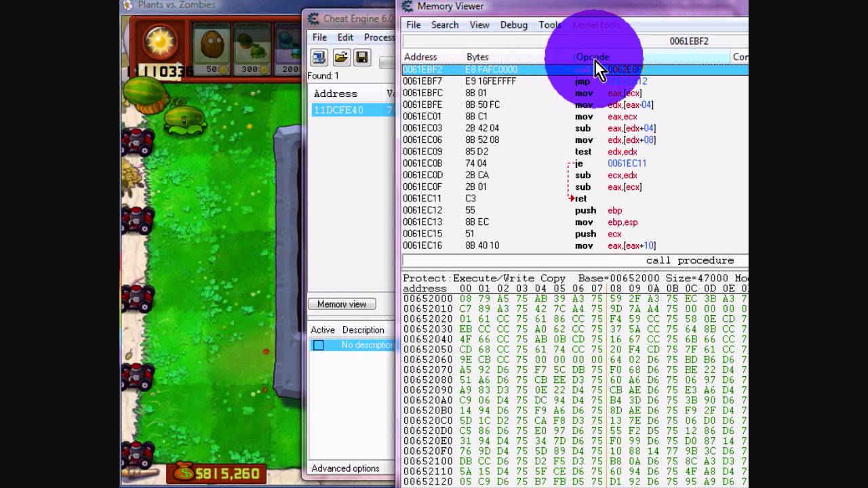Click the 0061EBF2 address bar above the disassembler
868x488 pixels.
tap(575, 41)
